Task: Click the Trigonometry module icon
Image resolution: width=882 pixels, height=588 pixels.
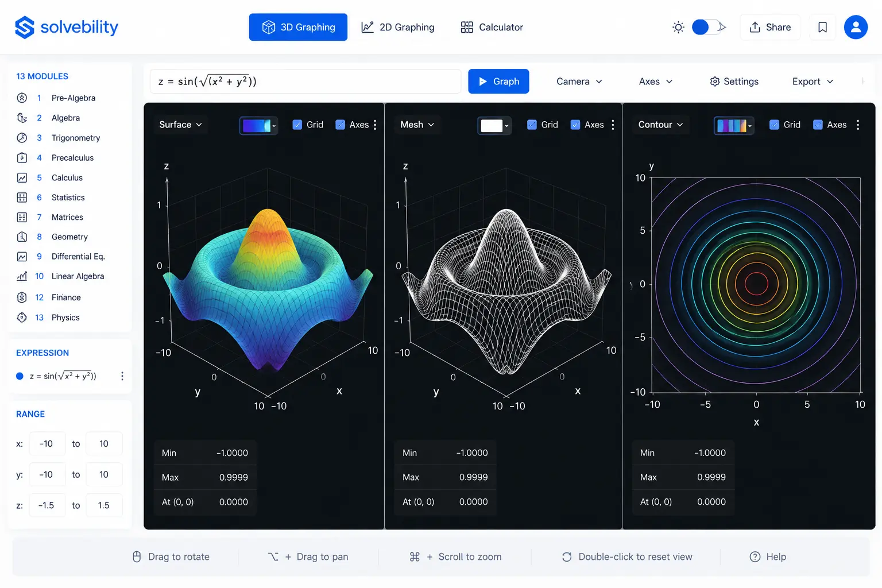Action: click(22, 138)
